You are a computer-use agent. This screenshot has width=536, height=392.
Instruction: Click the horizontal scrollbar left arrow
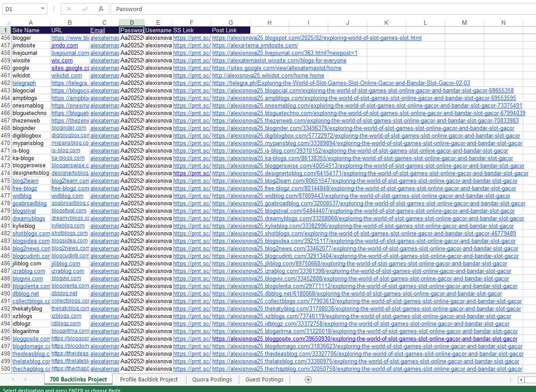point(521,380)
